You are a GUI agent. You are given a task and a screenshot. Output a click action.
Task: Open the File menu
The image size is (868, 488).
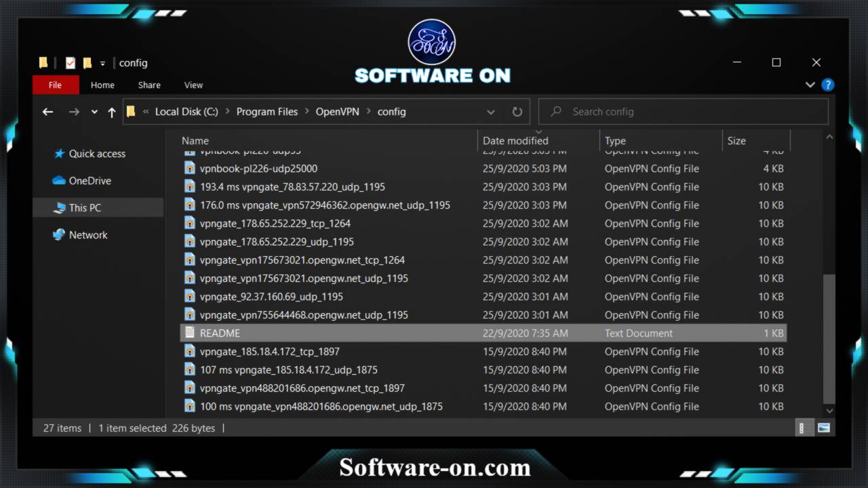pyautogui.click(x=55, y=85)
